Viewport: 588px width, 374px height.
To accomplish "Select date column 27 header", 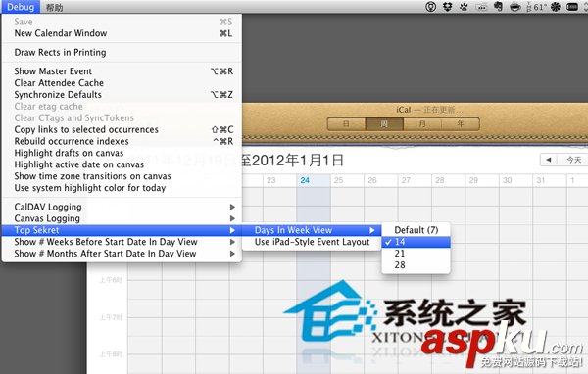I will 415,180.
